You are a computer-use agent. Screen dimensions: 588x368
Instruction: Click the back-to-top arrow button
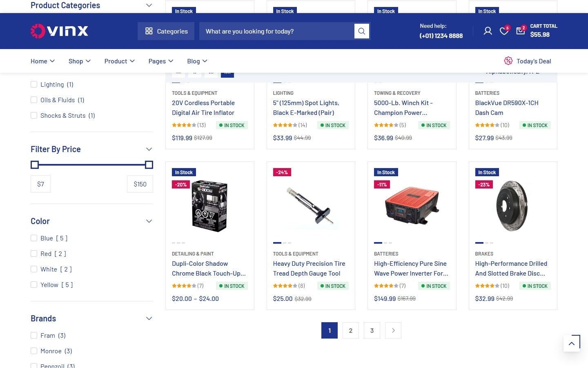572,343
